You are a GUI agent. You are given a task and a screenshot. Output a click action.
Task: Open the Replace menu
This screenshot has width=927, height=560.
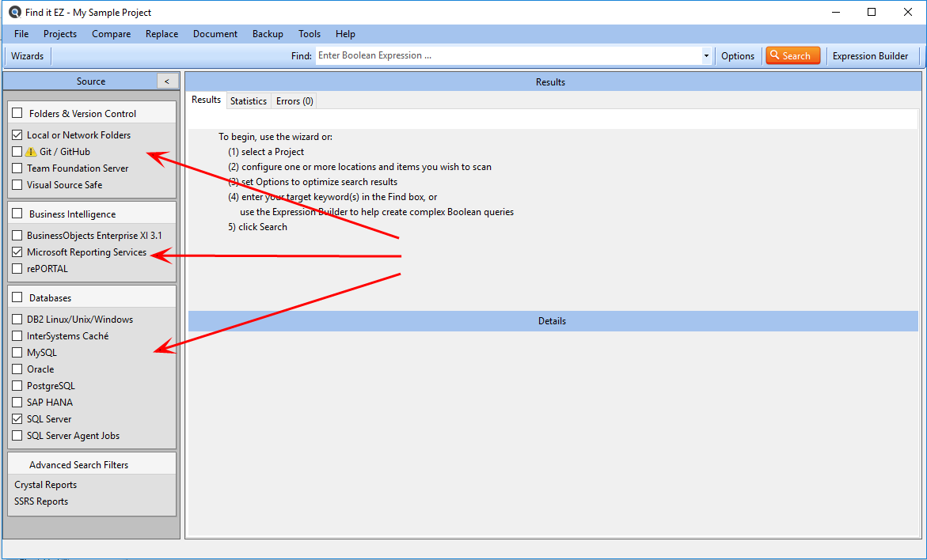(162, 34)
